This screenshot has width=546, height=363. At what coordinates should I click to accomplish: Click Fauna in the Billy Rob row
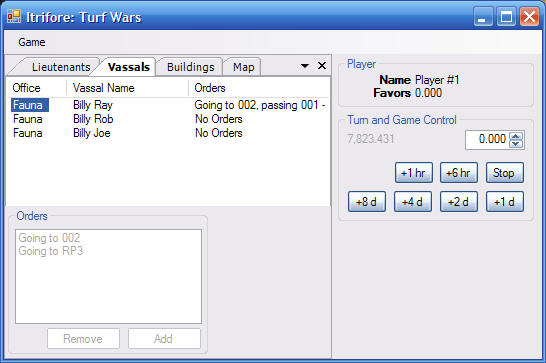click(x=28, y=119)
